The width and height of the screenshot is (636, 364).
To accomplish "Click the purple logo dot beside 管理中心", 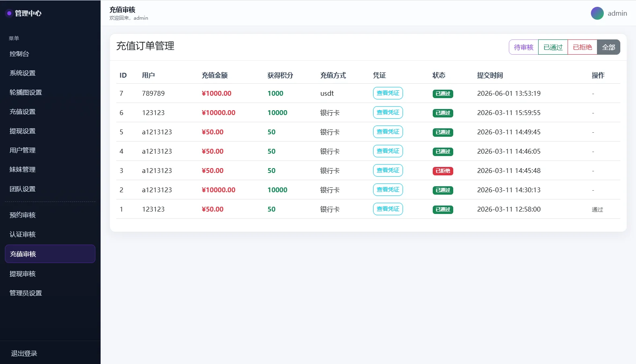I will coord(9,13).
